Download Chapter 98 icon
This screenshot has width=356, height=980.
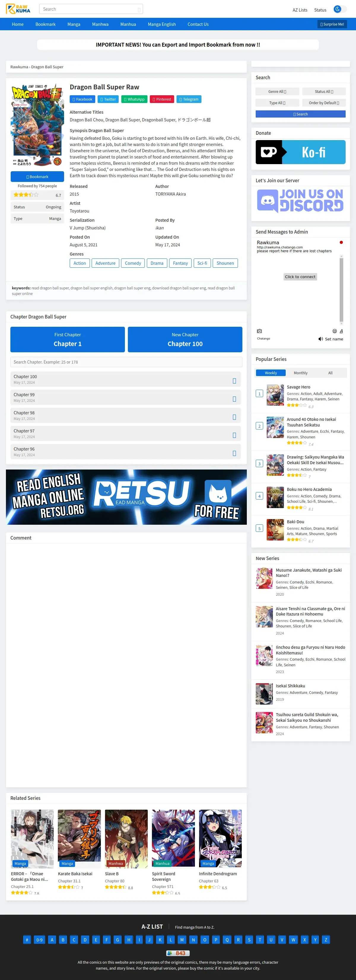coord(234,417)
